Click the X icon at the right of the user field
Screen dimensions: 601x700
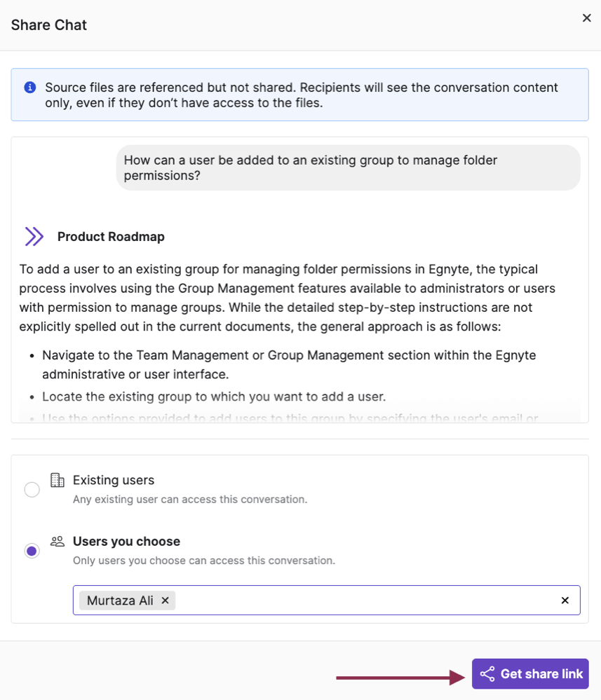[565, 600]
